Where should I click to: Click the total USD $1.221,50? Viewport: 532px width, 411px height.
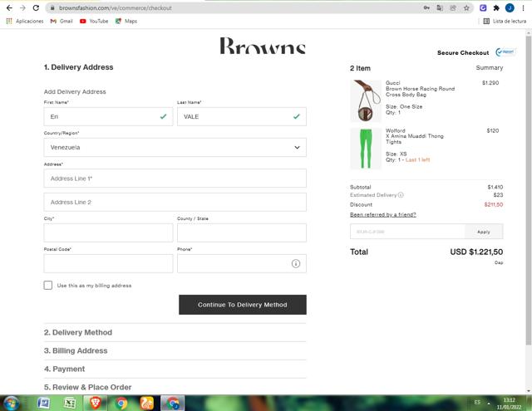pyautogui.click(x=476, y=252)
